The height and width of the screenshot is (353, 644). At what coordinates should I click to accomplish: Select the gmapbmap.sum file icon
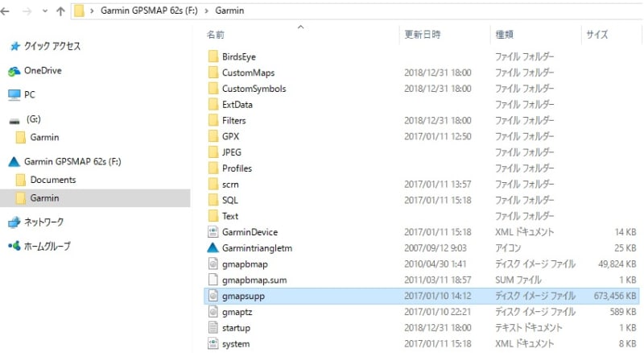[213, 280]
